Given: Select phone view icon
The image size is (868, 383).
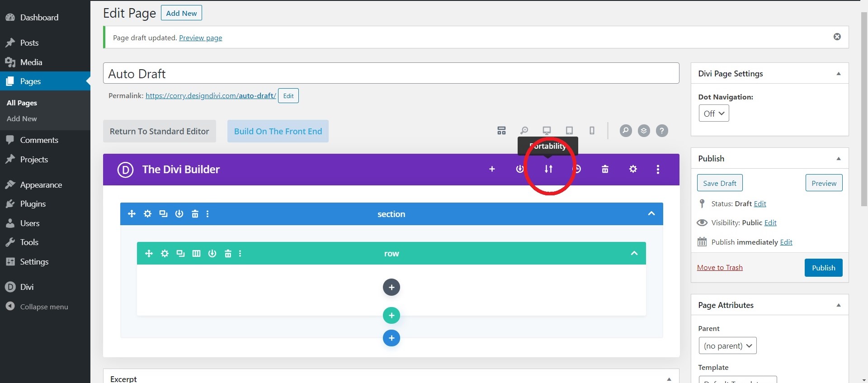Looking at the screenshot, I should (592, 131).
